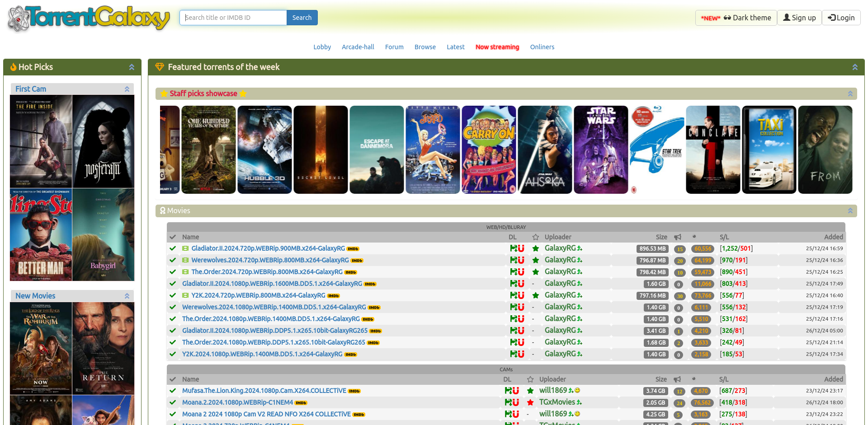Click the magnet link icon for Gladiator.II.2024.720p
The image size is (868, 425).
(x=521, y=248)
